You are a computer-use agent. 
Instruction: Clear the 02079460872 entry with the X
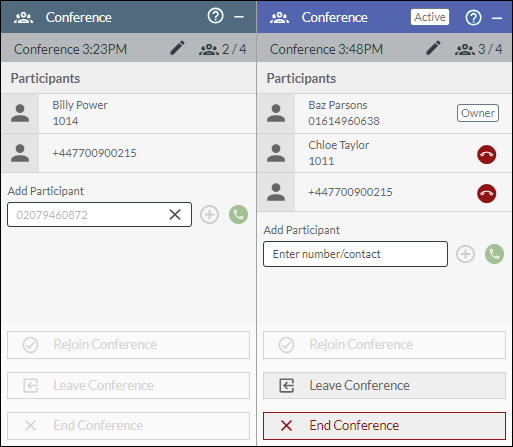coord(175,214)
